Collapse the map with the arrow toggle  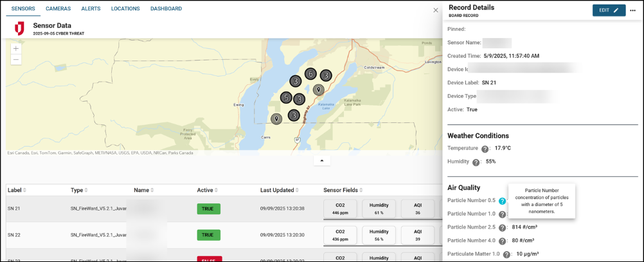coord(322,160)
